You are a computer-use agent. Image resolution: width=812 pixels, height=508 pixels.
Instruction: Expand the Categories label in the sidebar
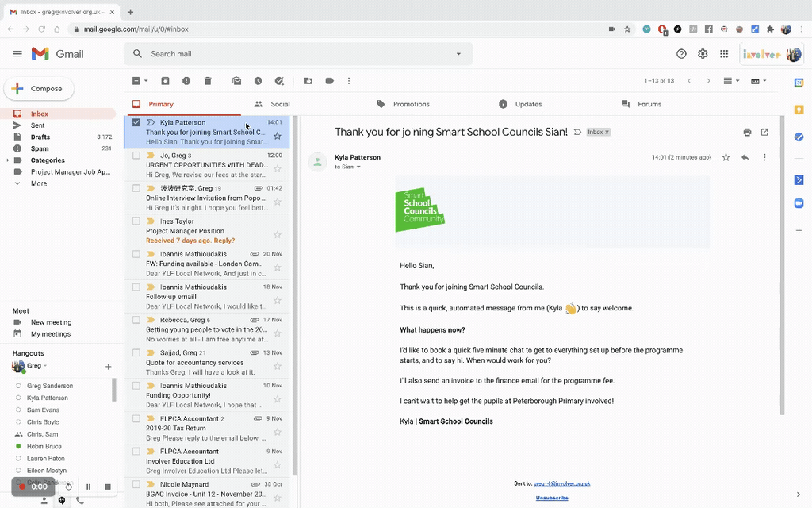click(x=7, y=160)
